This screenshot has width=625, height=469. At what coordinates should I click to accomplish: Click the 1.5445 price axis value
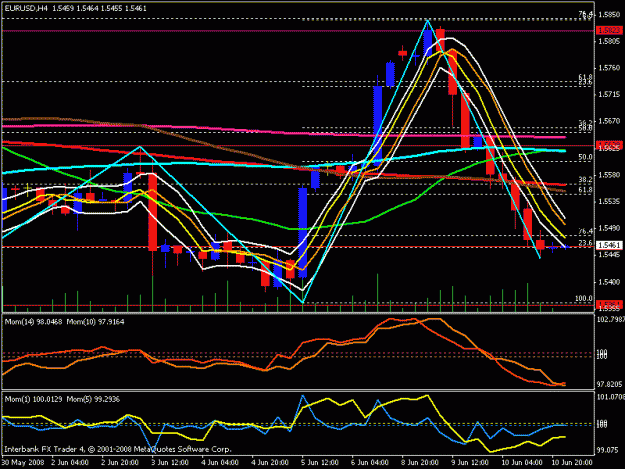[609, 255]
